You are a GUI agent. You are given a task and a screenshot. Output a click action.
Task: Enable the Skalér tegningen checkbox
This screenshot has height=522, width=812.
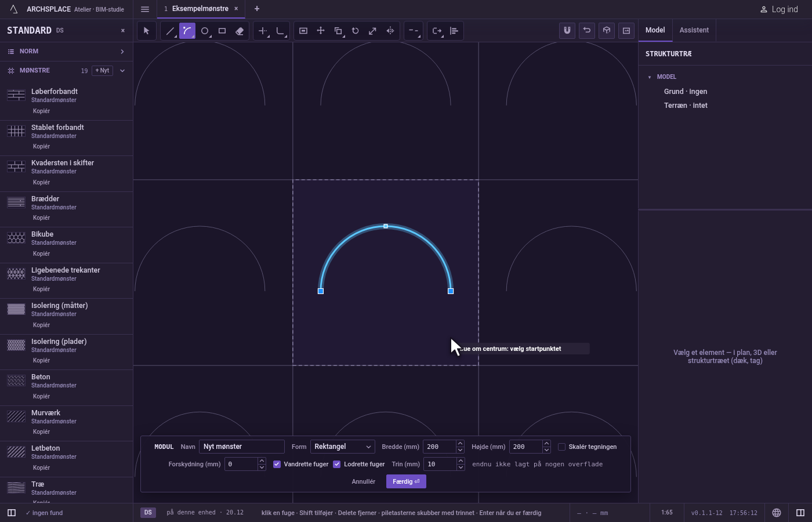[561, 447]
